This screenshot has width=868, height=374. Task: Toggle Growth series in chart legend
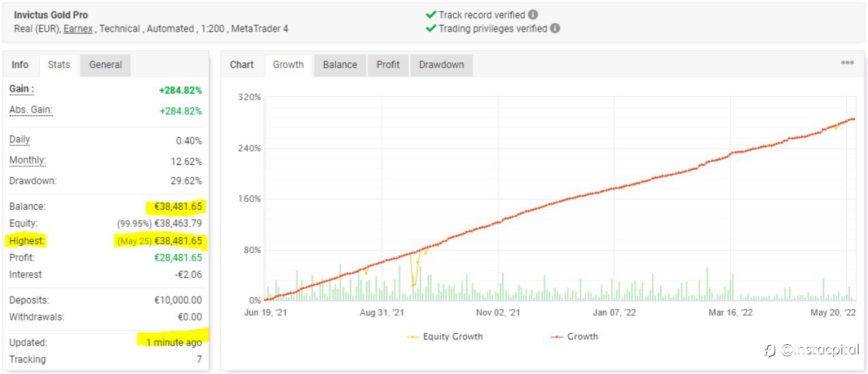[574, 337]
